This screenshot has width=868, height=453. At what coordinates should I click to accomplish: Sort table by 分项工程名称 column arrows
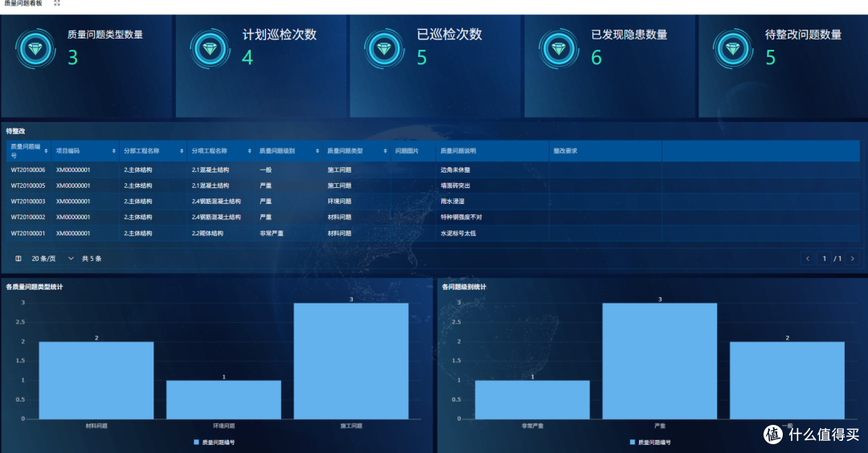[x=250, y=151]
